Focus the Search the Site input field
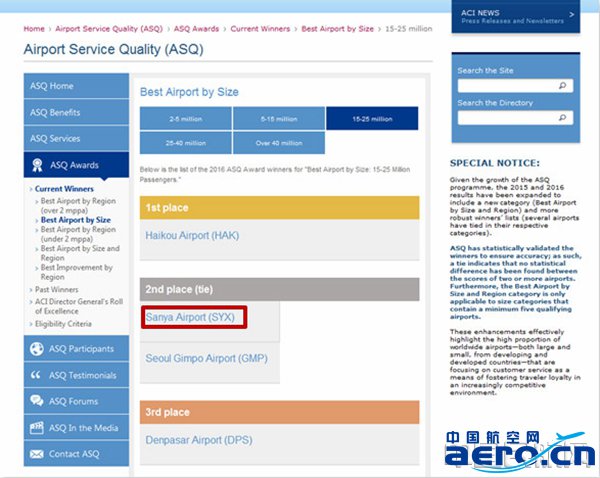This screenshot has height=478, width=600. pos(515,85)
